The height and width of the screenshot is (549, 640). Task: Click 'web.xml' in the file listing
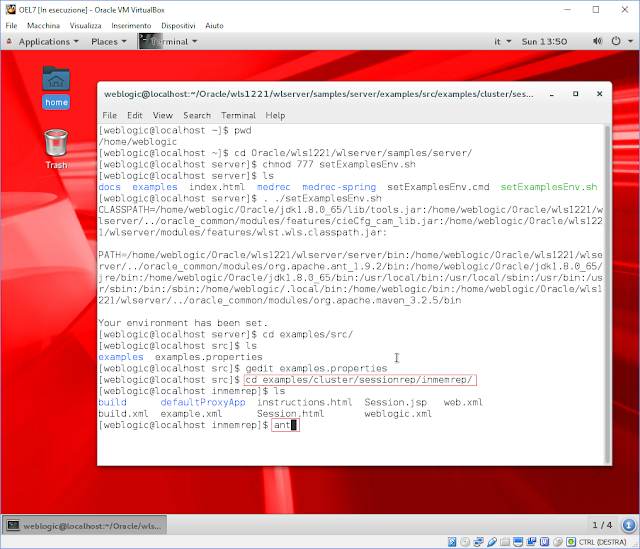463,402
